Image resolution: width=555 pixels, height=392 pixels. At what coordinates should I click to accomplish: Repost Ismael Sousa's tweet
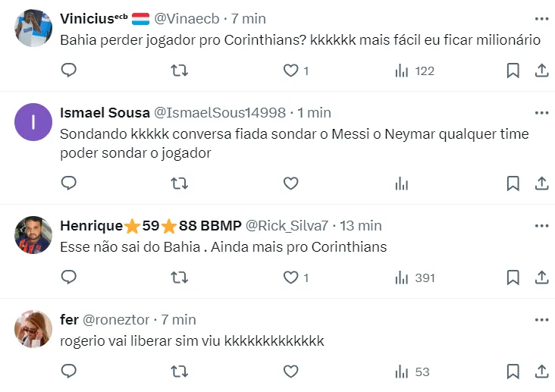click(x=180, y=183)
